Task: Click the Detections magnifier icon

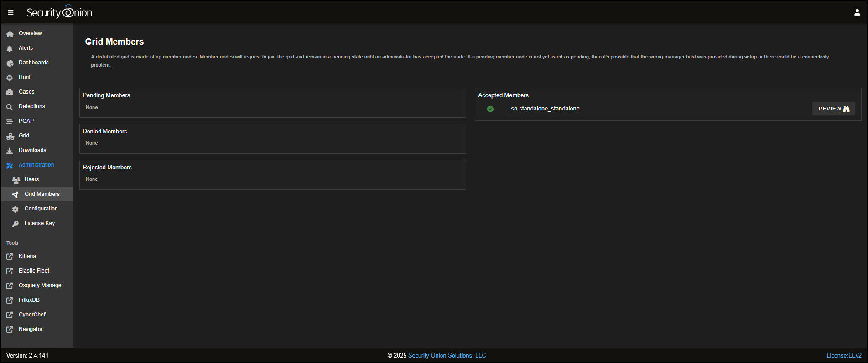Action: click(10, 107)
